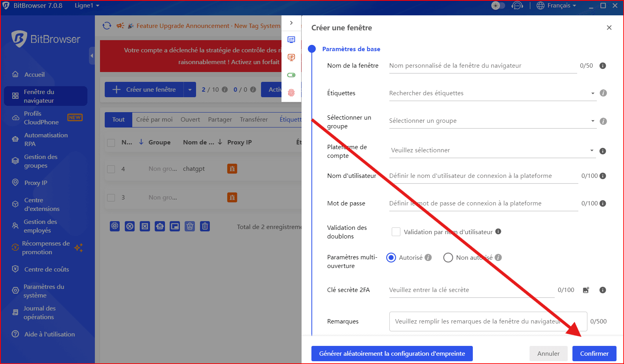Screen dimensions: 624x364
Task: Click orange proxy icon in chatgpt row
Action: coord(232,169)
